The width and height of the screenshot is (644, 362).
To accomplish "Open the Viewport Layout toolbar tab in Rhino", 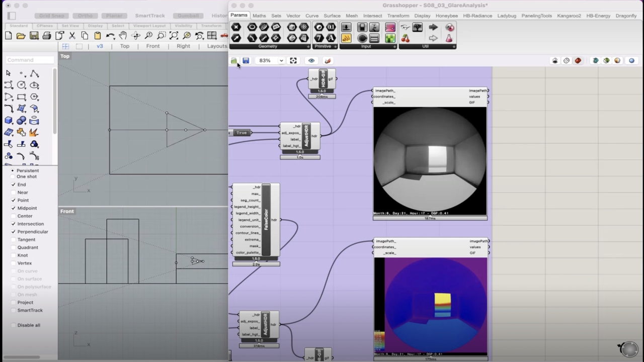I will (x=149, y=26).
